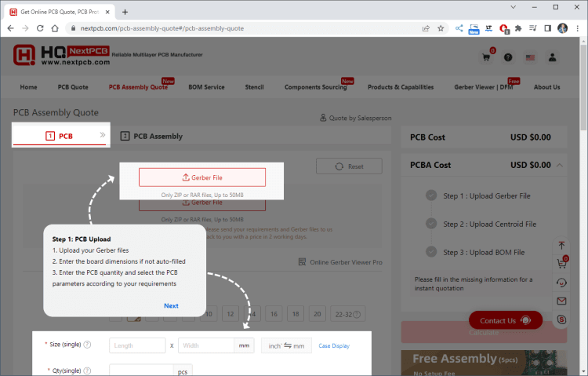The height and width of the screenshot is (376, 588).
Task: Open the US flag language selector
Action: point(530,57)
